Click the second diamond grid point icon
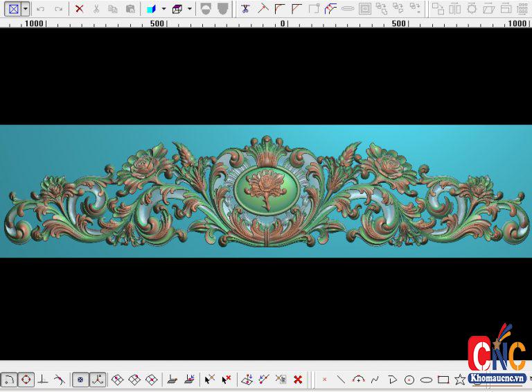Screen dimensions: 532x392 coord(134,380)
